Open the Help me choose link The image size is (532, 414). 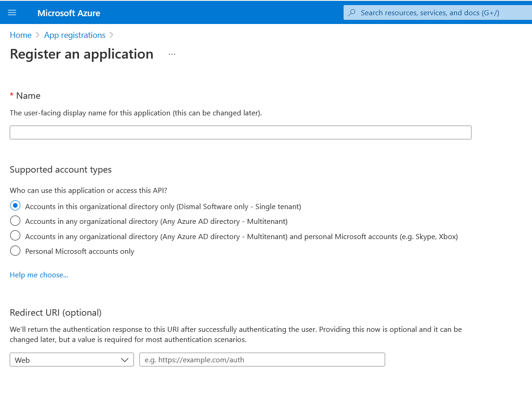click(x=39, y=275)
